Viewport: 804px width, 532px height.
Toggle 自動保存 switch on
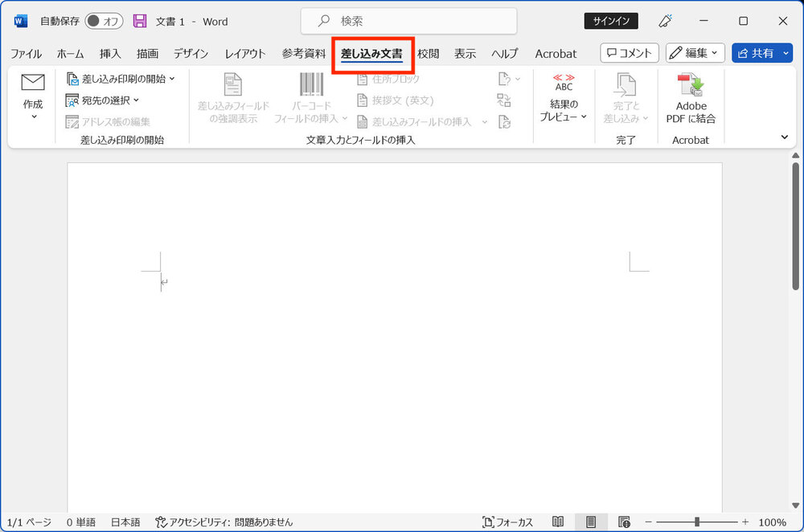104,22
